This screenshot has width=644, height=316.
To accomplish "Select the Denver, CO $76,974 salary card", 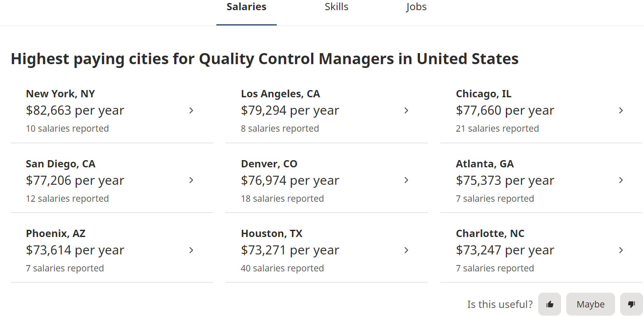I will [x=290, y=181].
